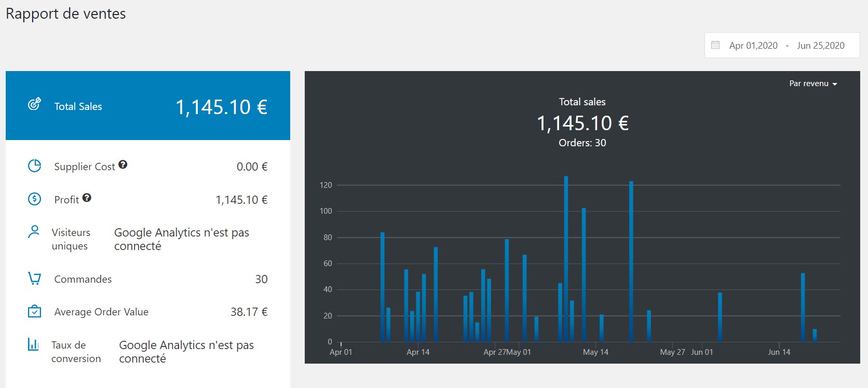The width and height of the screenshot is (868, 388).
Task: Click the Jun 14 axis label
Action: [x=779, y=352]
